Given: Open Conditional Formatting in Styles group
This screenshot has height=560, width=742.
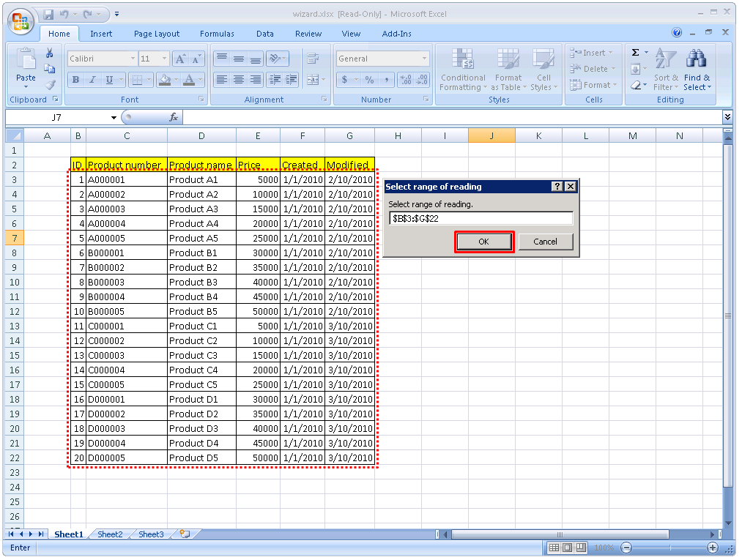Looking at the screenshot, I should tap(462, 70).
